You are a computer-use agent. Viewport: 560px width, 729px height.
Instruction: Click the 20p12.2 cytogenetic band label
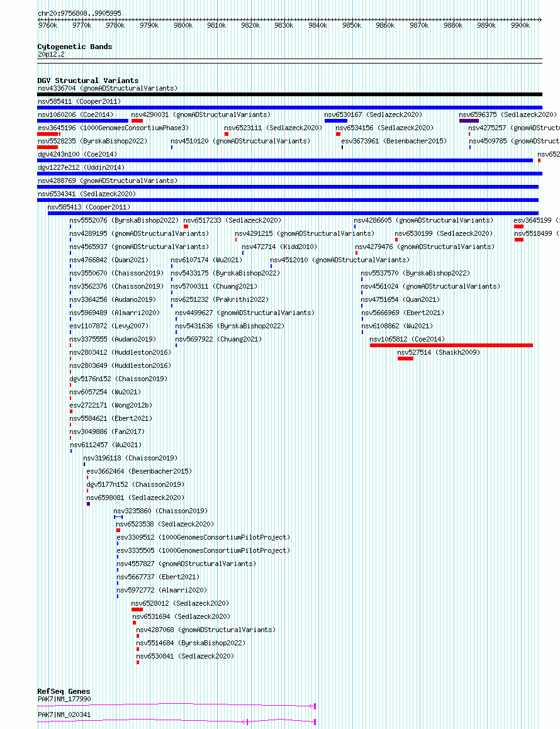(x=51, y=54)
